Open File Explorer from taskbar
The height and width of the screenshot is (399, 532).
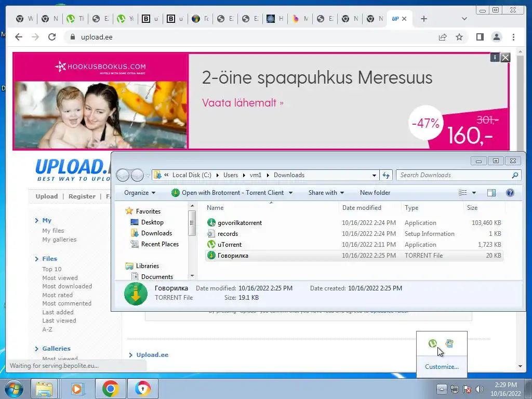pyautogui.click(x=44, y=389)
